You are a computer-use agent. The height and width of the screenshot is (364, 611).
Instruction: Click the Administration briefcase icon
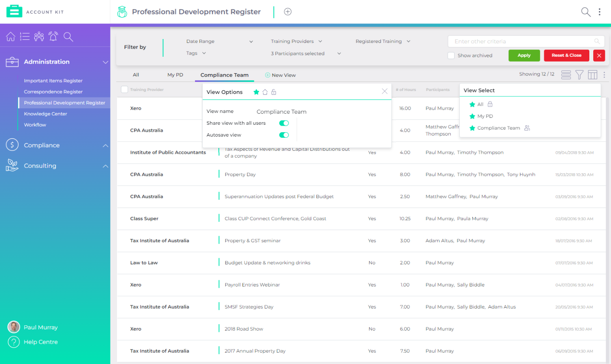pos(12,62)
